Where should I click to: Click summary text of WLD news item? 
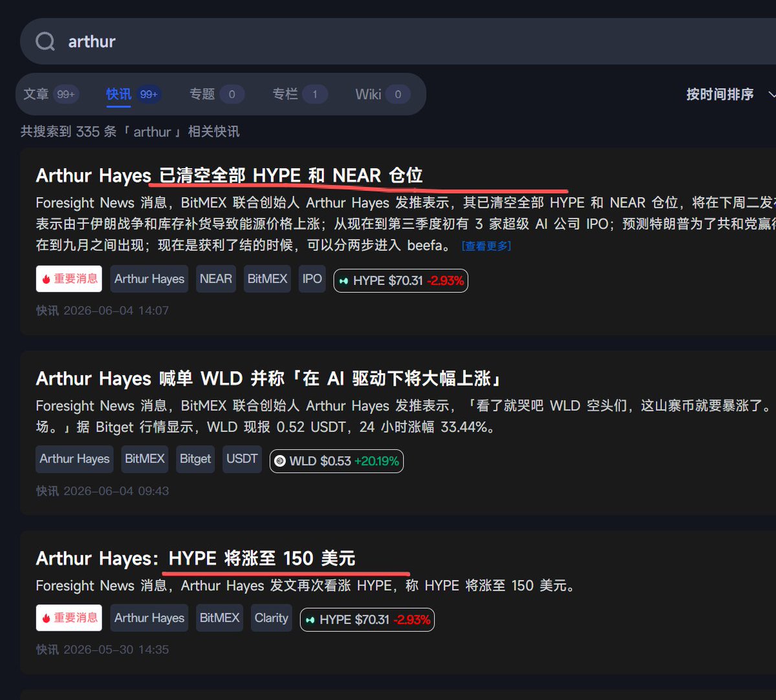click(x=405, y=416)
